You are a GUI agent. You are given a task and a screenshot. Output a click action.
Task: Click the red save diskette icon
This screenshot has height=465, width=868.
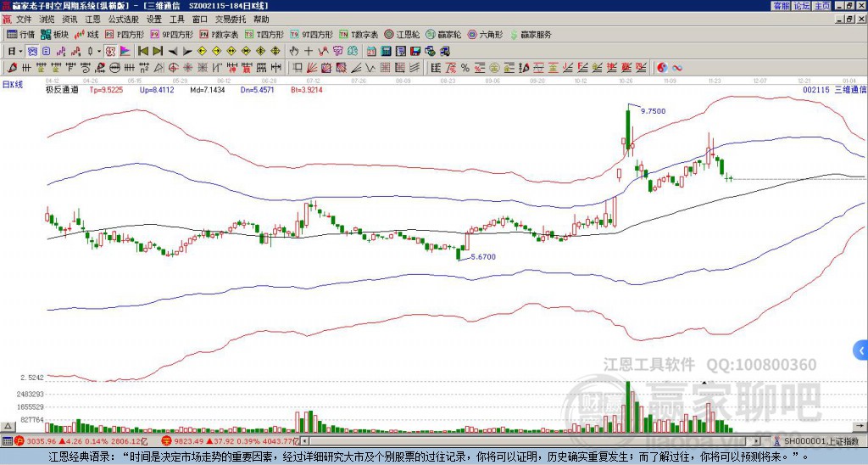pos(415,52)
